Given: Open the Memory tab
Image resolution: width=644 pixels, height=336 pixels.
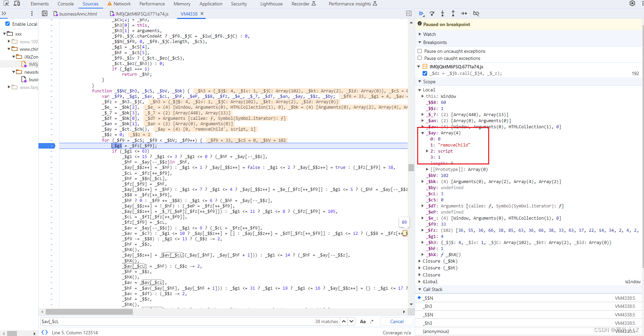Looking at the screenshot, I should click(x=182, y=4).
